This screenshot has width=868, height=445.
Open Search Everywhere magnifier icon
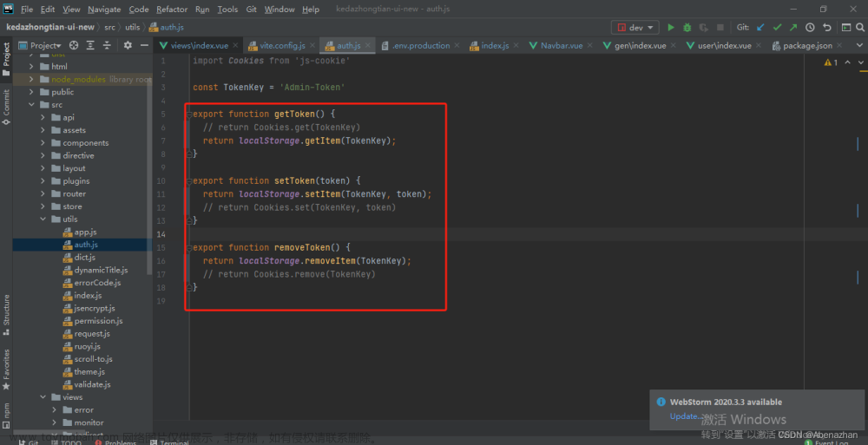pos(859,27)
